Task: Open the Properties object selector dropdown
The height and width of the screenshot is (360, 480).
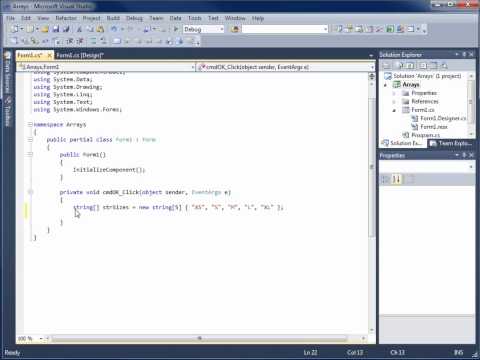Action: tap(471, 167)
